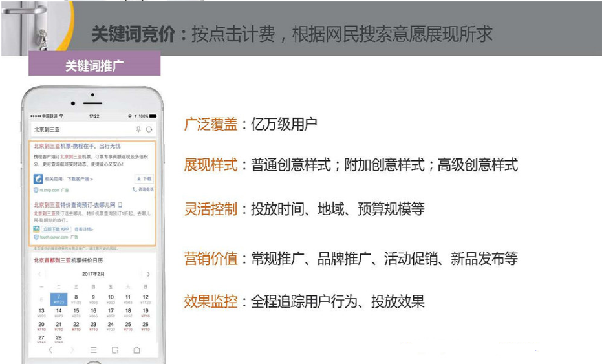Go to previous month in calendar
The width and height of the screenshot is (604, 364).
[x=40, y=274]
